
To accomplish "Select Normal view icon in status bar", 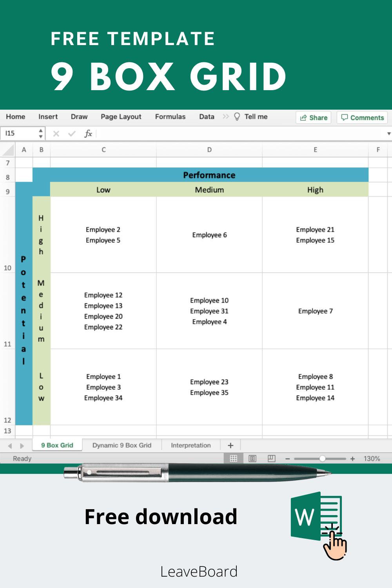I will [234, 458].
